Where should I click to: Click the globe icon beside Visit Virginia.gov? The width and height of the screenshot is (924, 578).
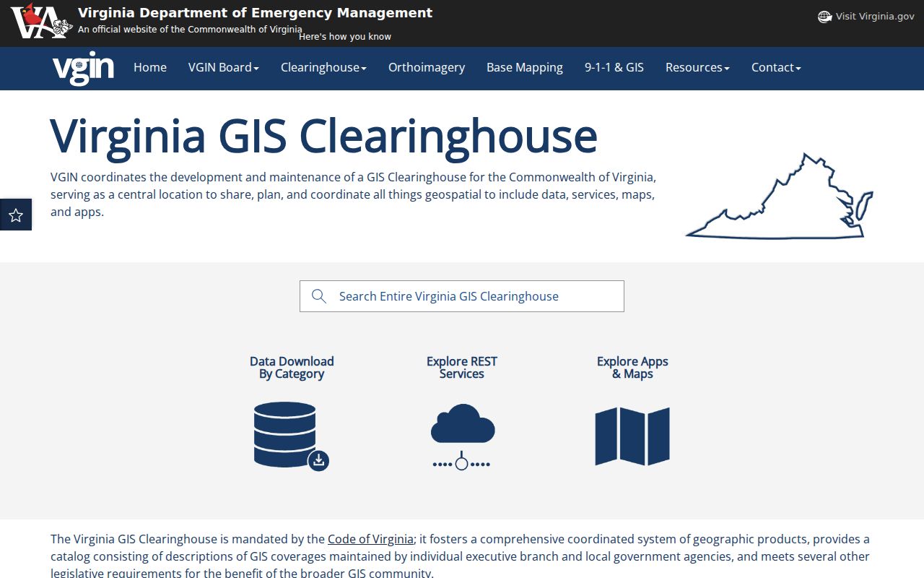[824, 17]
